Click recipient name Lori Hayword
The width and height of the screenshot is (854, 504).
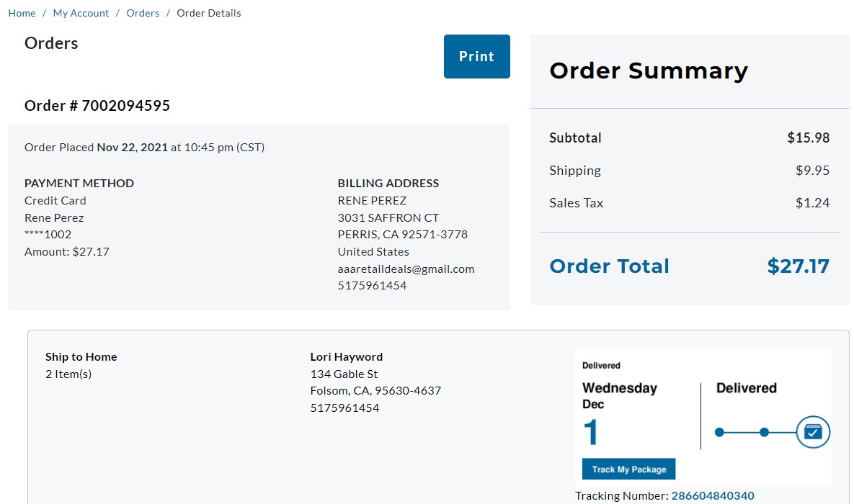click(347, 357)
